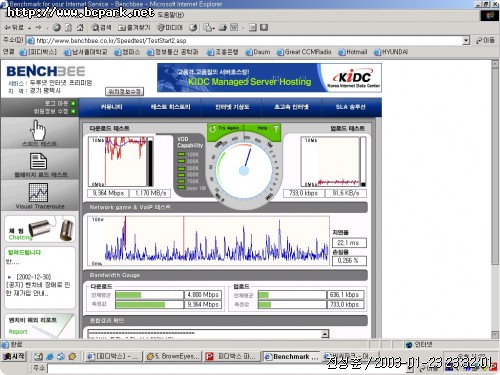The height and width of the screenshot is (375, 500).
Task: Print the page with the Print icon
Action: pyautogui.click(x=223, y=28)
